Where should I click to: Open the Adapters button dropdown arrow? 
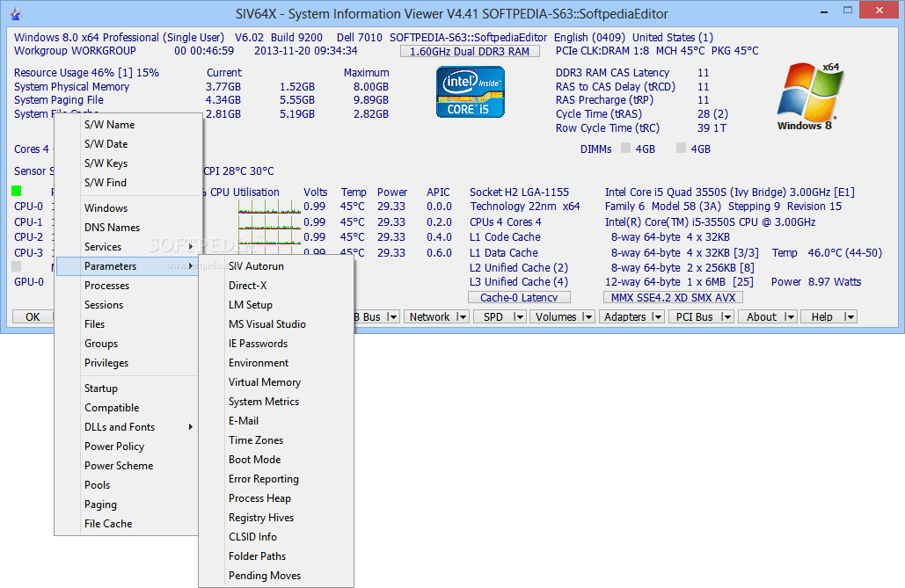click(x=656, y=316)
